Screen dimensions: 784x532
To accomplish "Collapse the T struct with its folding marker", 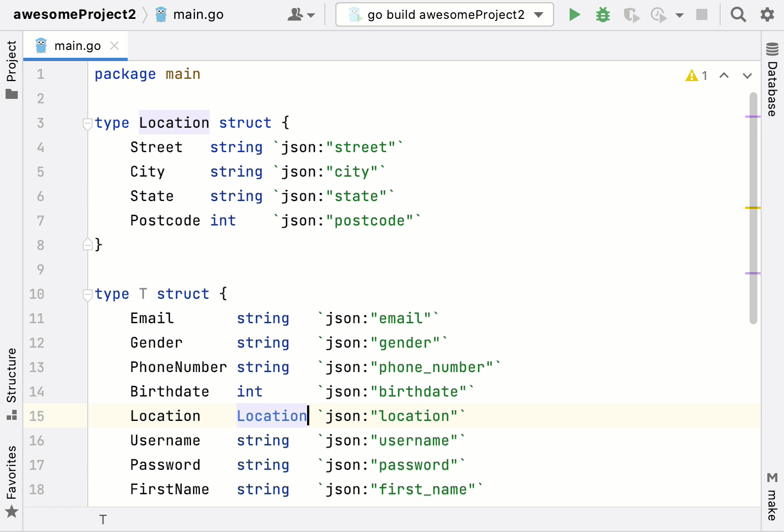I will 87,294.
